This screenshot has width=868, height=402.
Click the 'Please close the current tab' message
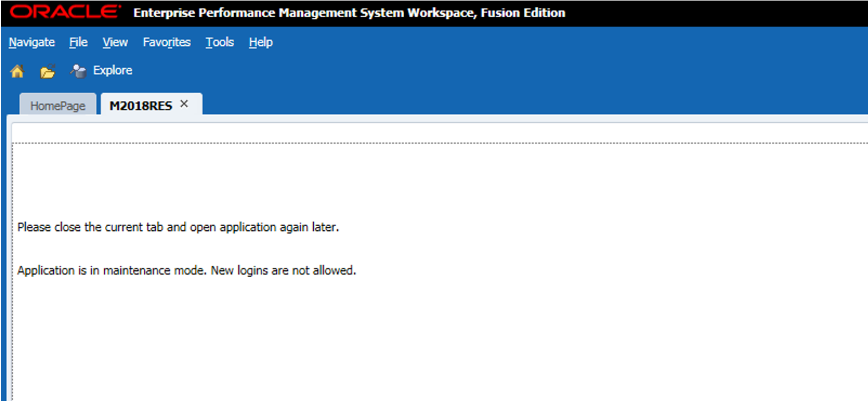click(178, 227)
